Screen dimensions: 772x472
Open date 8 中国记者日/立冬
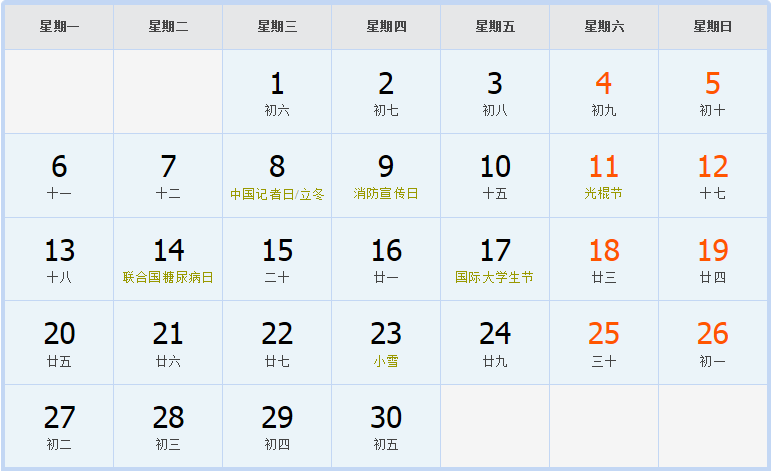click(x=277, y=176)
